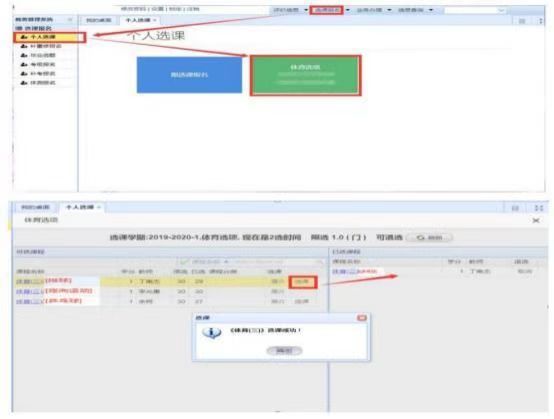The height and width of the screenshot is (419, 554).
Task: Open the first 体育(三) course name link
Action: 30,281
